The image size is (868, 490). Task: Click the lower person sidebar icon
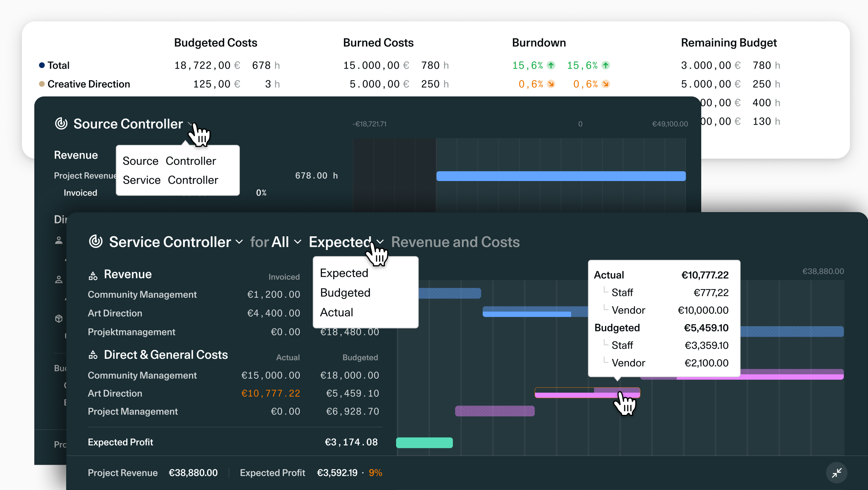[x=59, y=279]
